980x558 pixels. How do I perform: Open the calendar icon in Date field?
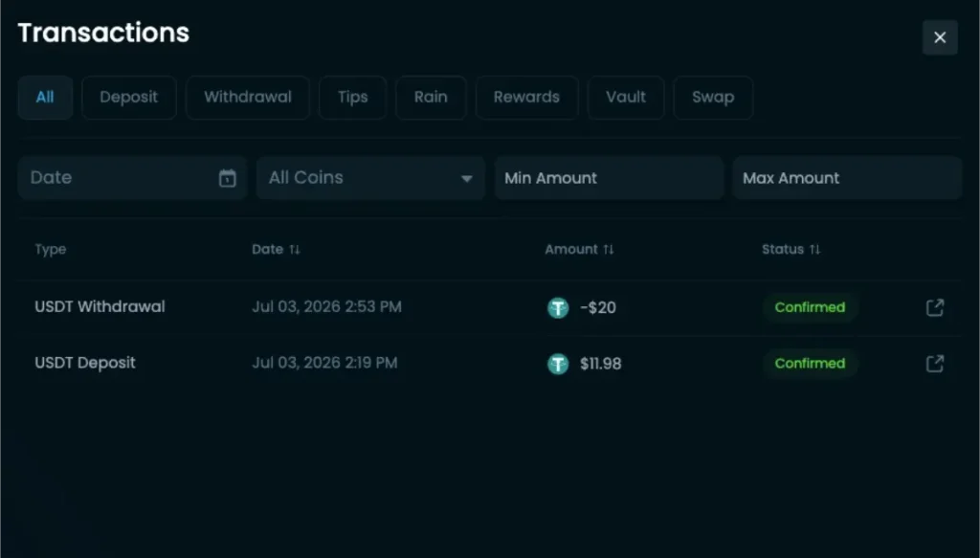pyautogui.click(x=228, y=178)
